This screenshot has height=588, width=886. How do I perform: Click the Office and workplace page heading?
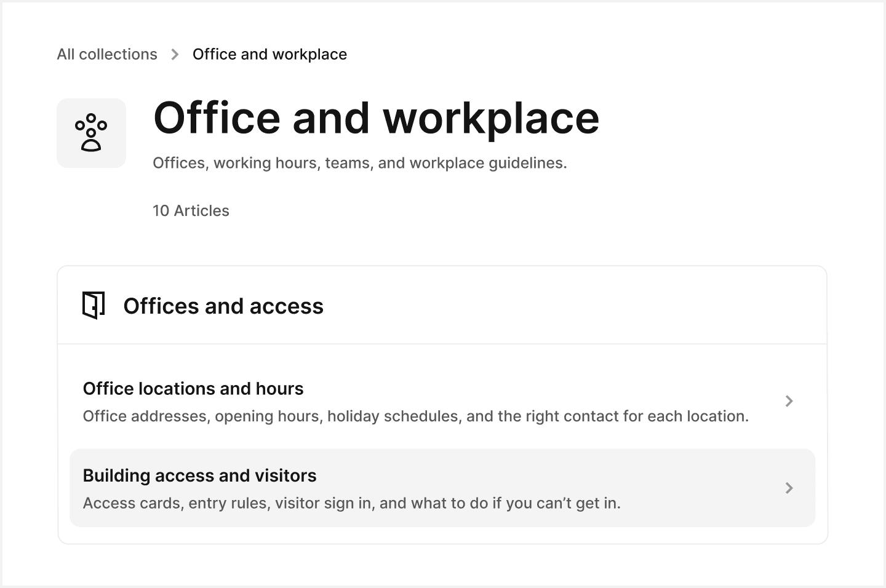376,118
